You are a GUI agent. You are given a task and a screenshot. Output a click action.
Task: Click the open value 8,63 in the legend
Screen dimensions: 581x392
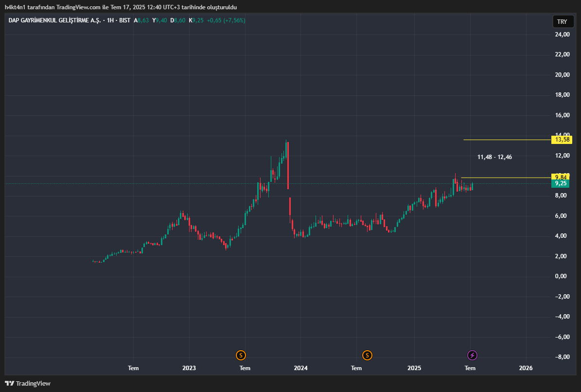tap(143, 20)
